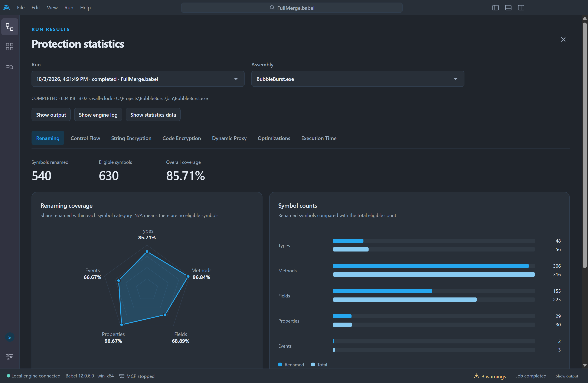Click the Show output button under run info
Viewport: 588px width, 383px height.
point(51,115)
